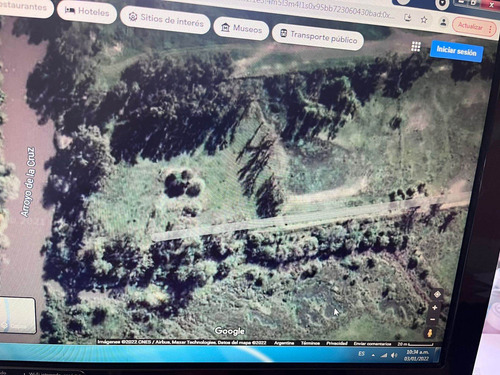Select the Street View pegman
500x375 pixels.
point(430,332)
